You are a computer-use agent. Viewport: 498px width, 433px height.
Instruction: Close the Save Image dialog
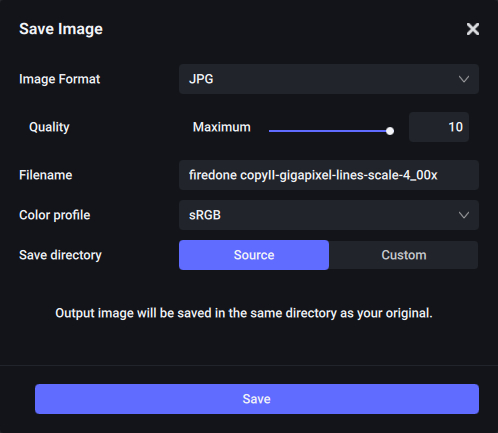tap(473, 29)
